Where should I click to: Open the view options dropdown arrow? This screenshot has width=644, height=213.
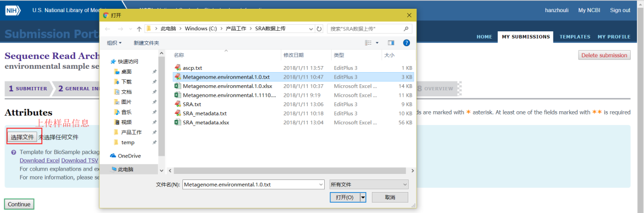(377, 43)
